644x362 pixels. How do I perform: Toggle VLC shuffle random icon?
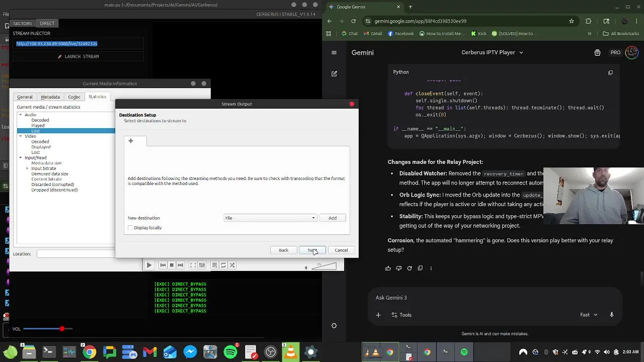coord(232,265)
